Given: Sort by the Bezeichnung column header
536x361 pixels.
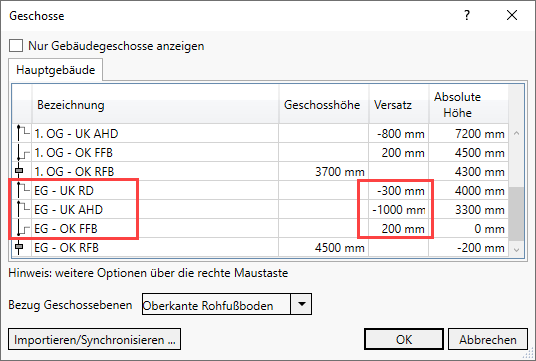Looking at the screenshot, I should pyautogui.click(x=156, y=104).
